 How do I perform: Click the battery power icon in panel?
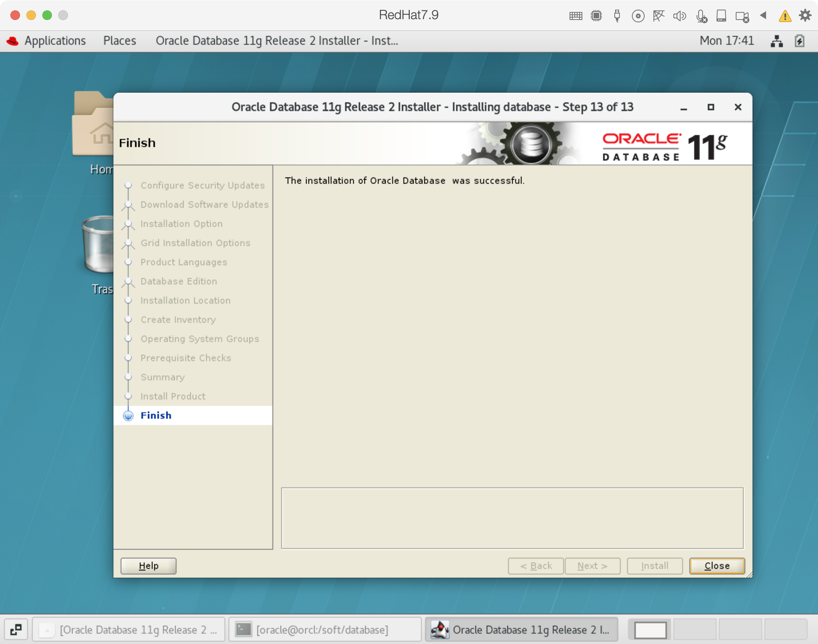800,41
